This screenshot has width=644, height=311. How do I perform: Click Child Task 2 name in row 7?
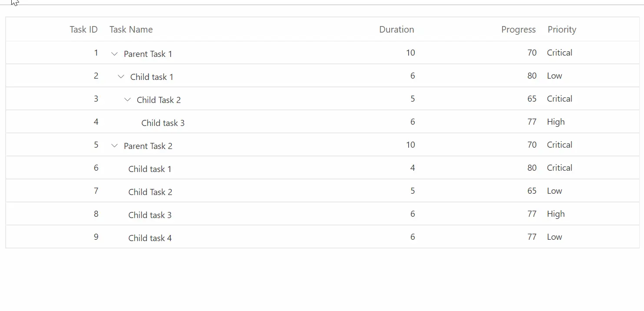150,192
